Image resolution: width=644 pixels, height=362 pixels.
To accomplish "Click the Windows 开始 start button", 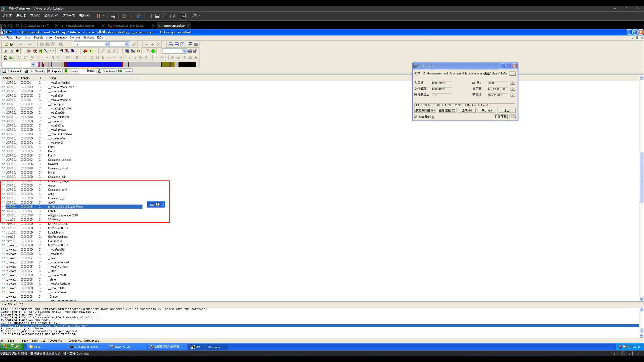I will [x=12, y=347].
